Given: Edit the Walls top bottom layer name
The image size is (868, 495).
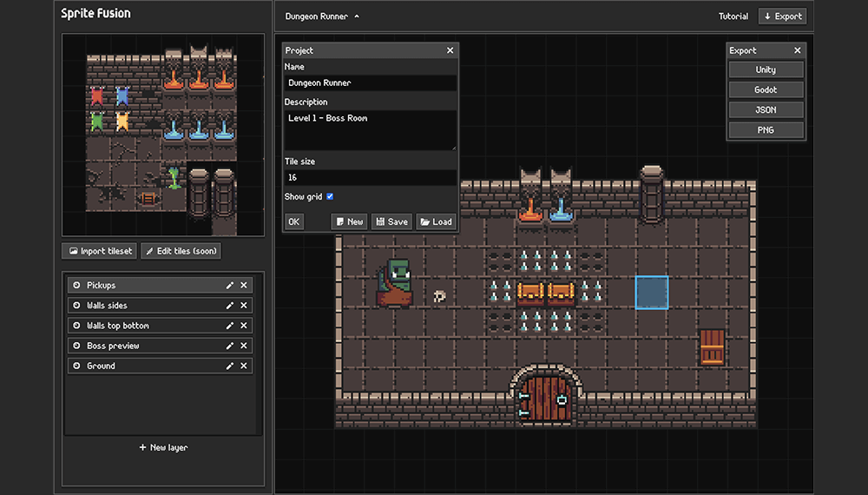Looking at the screenshot, I should point(230,326).
